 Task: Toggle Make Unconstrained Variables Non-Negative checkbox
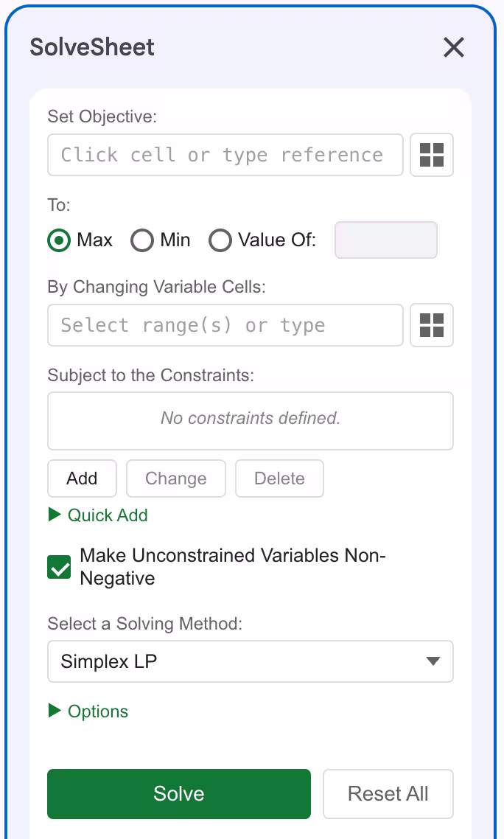(59, 567)
